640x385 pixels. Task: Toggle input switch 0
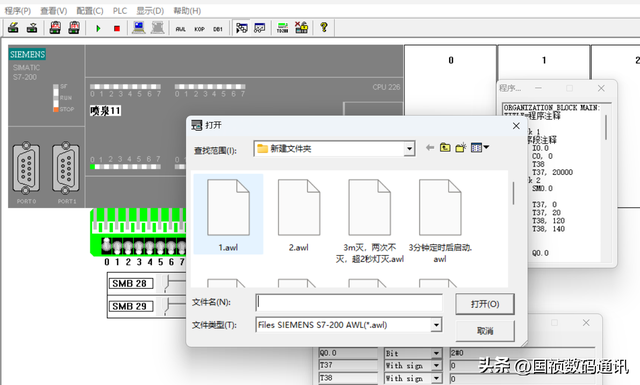click(x=106, y=246)
